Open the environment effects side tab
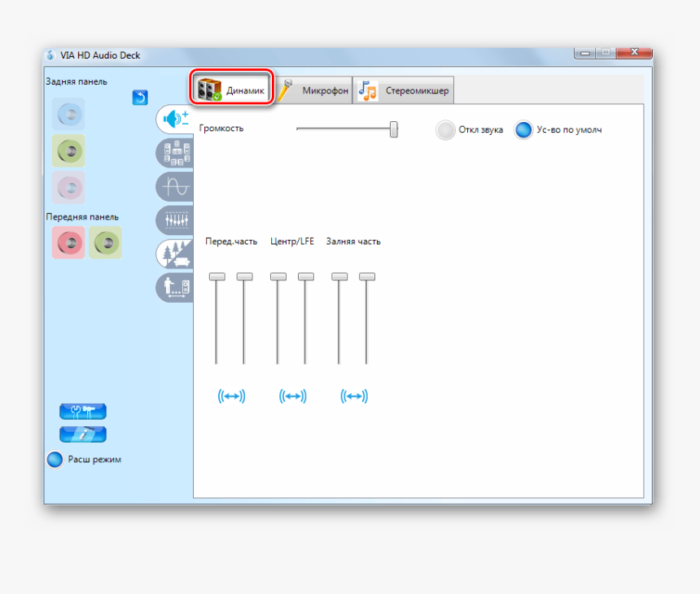 click(x=175, y=253)
